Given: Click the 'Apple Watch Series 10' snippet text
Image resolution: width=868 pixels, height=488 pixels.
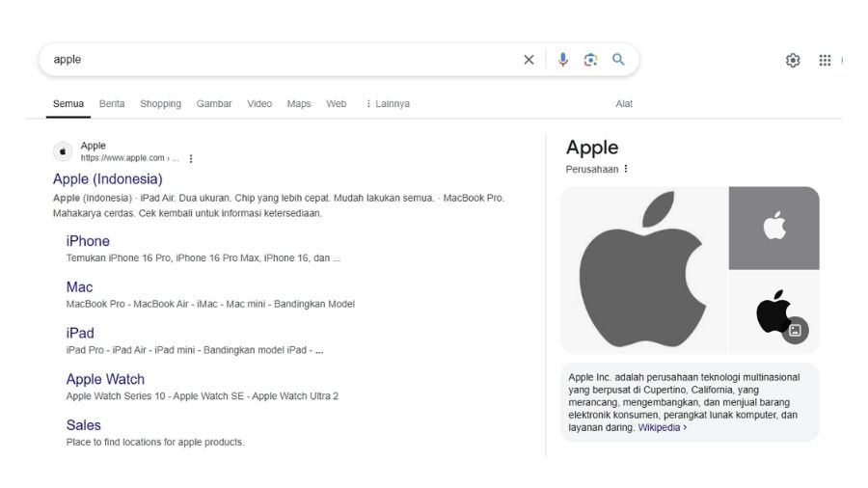Looking at the screenshot, I should click(x=203, y=396).
